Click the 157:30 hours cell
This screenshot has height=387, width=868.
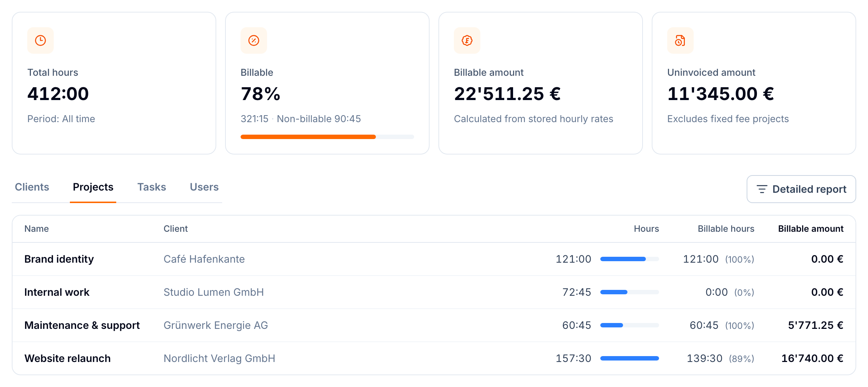(573, 358)
